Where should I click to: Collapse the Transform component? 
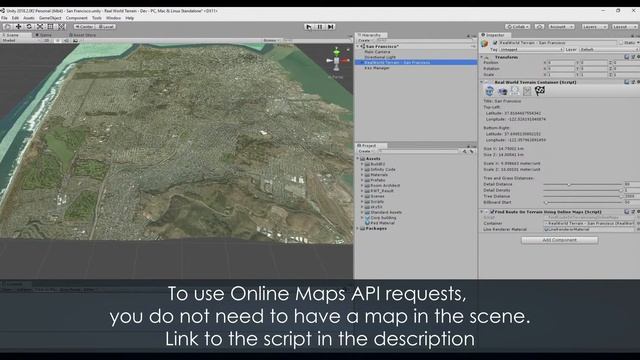coord(482,57)
